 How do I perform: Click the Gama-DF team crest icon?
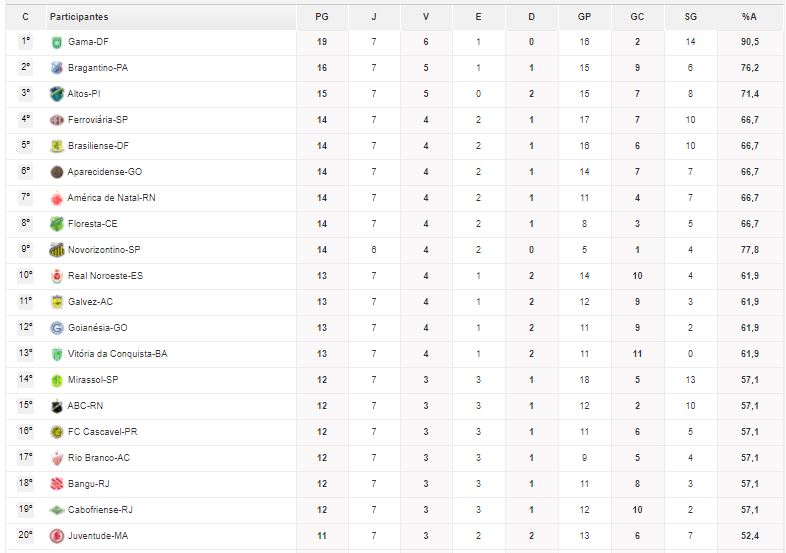57,42
